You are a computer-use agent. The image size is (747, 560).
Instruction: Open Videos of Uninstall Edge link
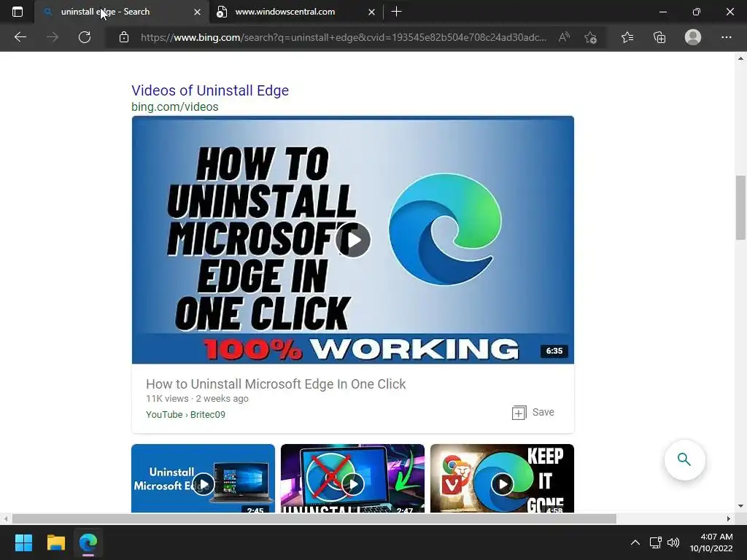pos(210,90)
